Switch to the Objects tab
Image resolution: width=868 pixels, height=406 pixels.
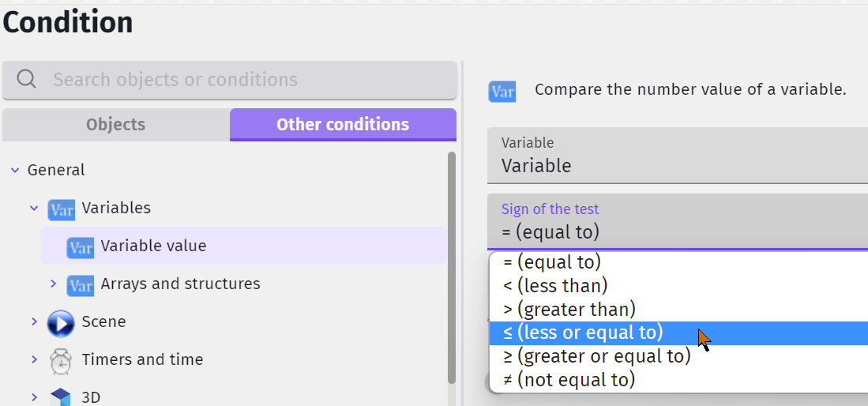115,125
